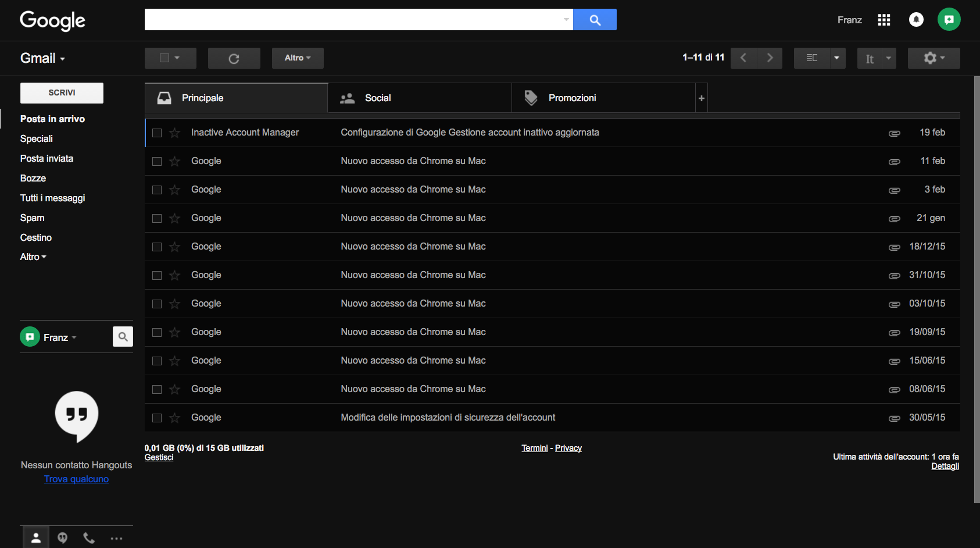This screenshot has height=548, width=980.
Task: Open Franz Hangouts status dropdown
Action: pyautogui.click(x=60, y=337)
